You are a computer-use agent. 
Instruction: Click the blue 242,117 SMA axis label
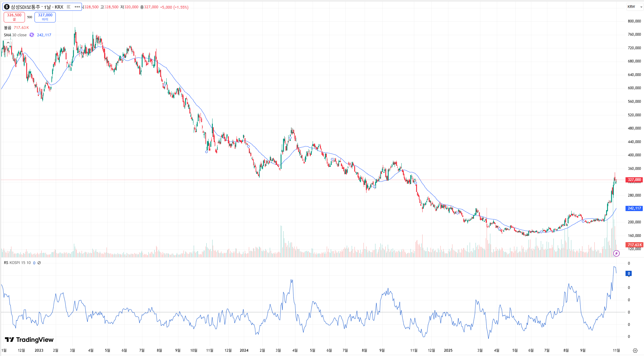pos(634,208)
